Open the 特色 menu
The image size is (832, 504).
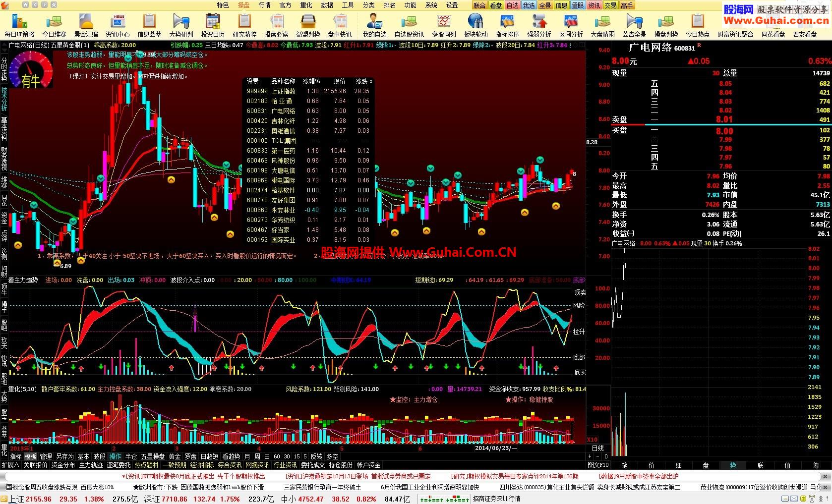223,5
